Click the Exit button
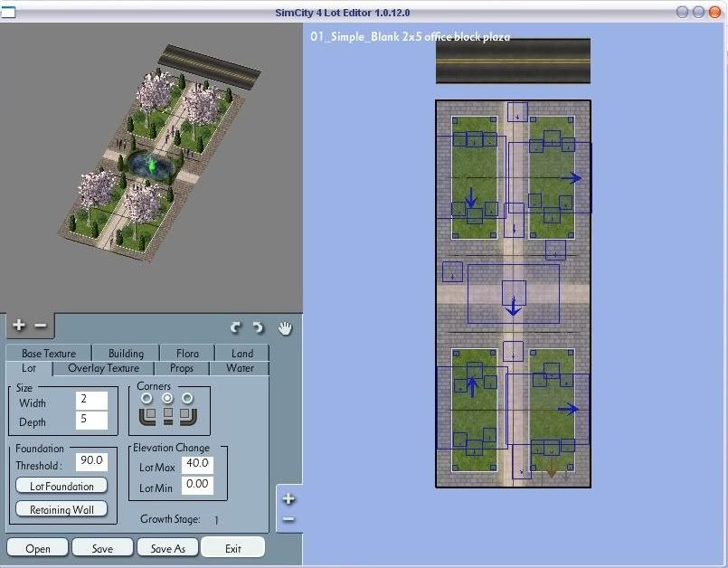 (x=233, y=547)
